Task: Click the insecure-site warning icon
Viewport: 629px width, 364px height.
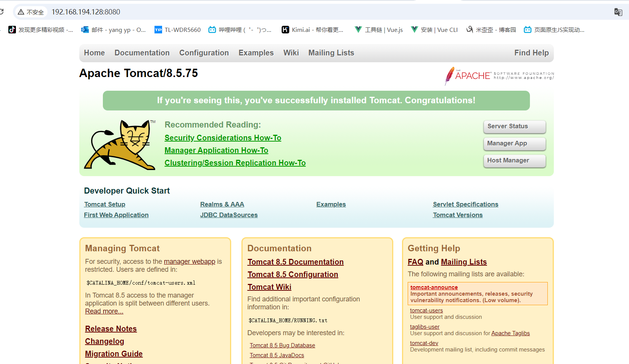Action: pyautogui.click(x=21, y=12)
